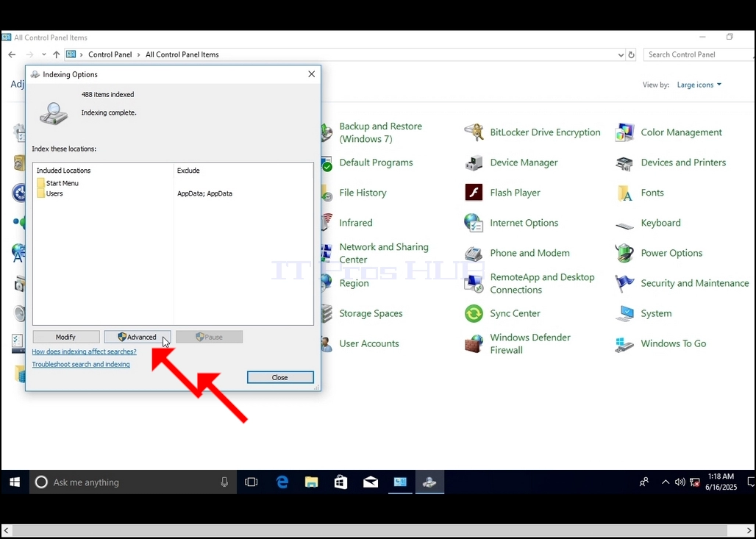Open Infrared link
756x539 pixels.
[356, 223]
